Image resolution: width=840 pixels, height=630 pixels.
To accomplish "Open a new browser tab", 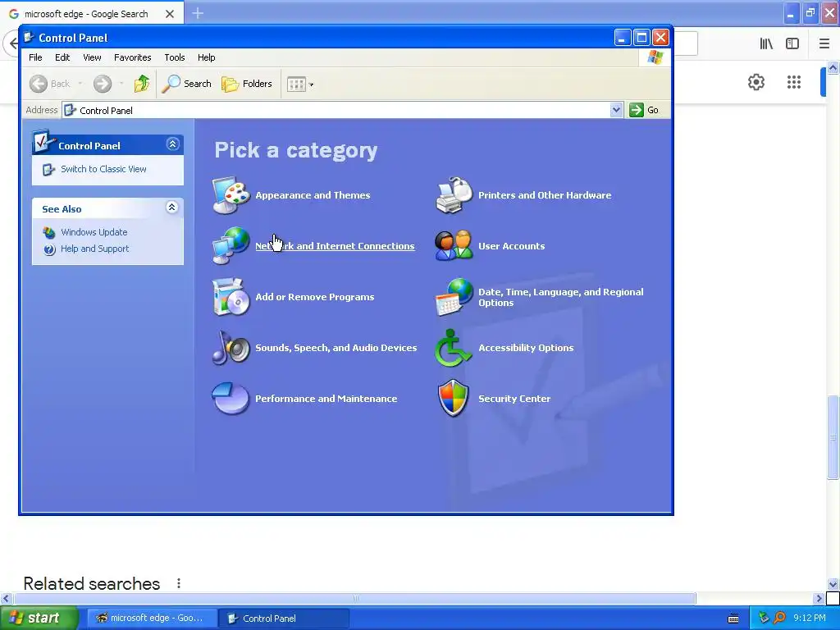I will pyautogui.click(x=198, y=13).
